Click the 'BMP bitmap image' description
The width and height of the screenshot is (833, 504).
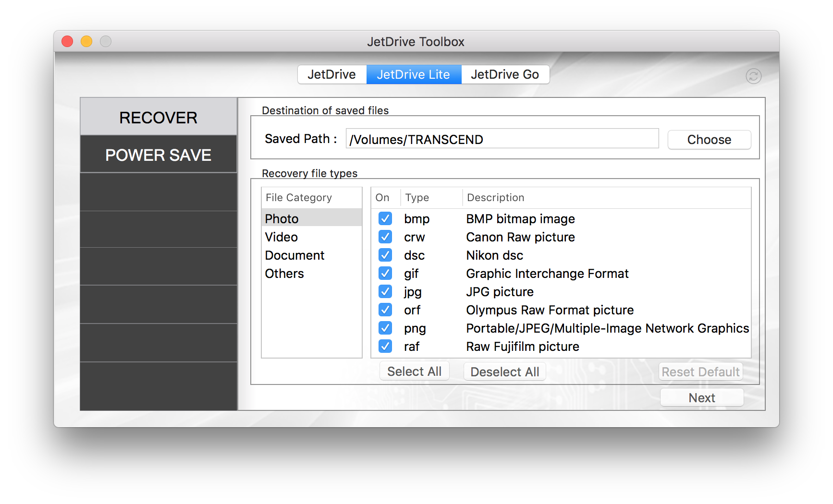pos(520,219)
